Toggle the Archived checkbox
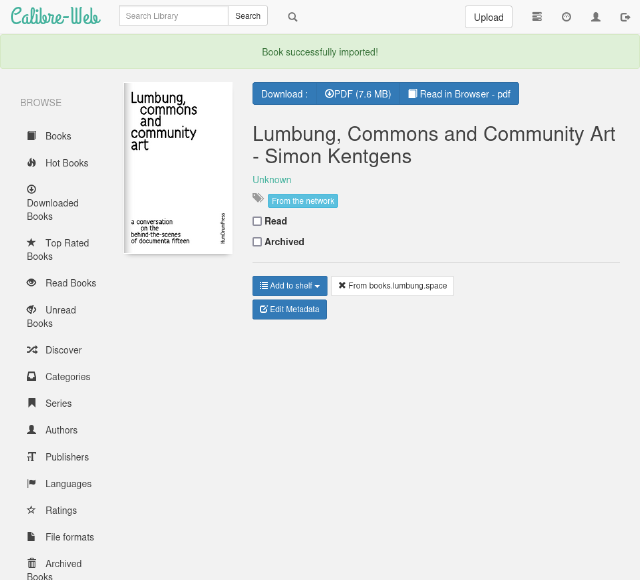Screen dimensions: 640x580 (257, 242)
